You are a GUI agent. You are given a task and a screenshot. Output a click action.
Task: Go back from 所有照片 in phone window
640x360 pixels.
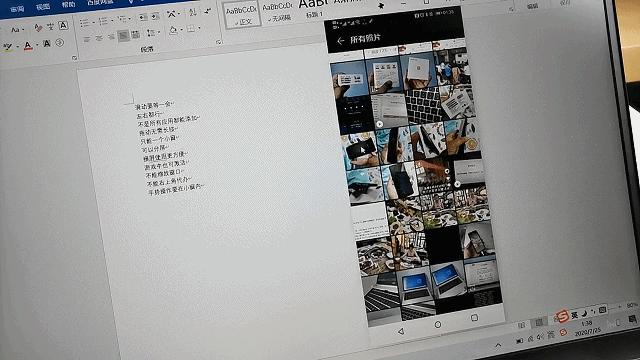341,41
